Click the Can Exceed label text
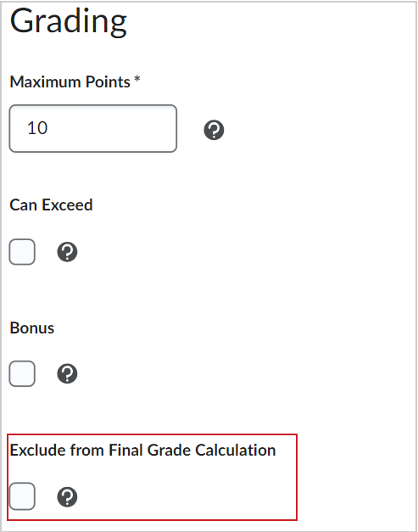This screenshot has height=532, width=418. point(51,205)
